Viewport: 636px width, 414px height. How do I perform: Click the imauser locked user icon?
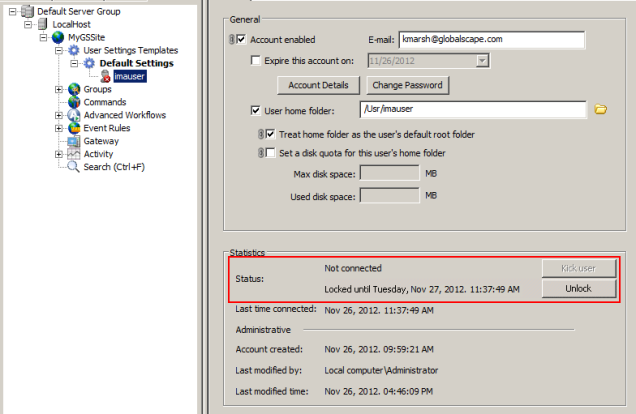pos(105,76)
